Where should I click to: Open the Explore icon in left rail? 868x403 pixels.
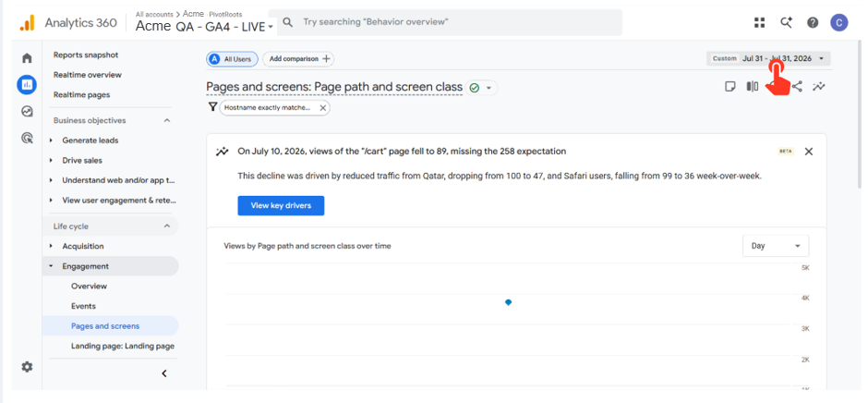tap(27, 112)
